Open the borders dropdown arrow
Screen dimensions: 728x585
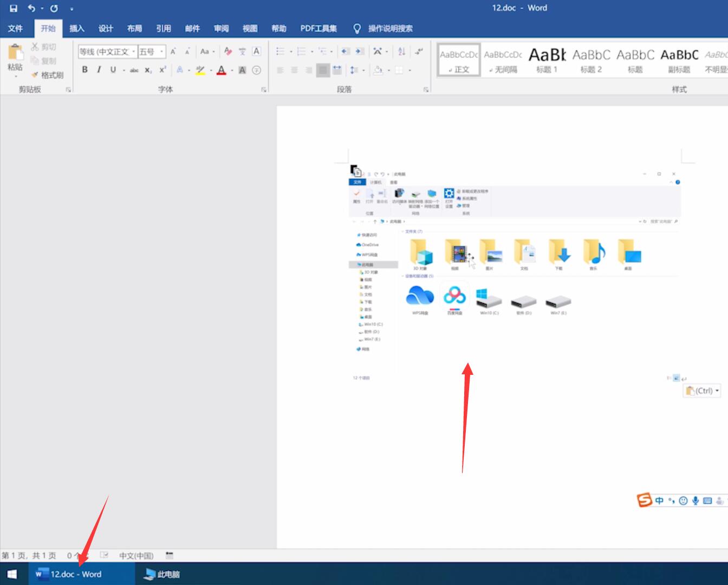point(409,70)
